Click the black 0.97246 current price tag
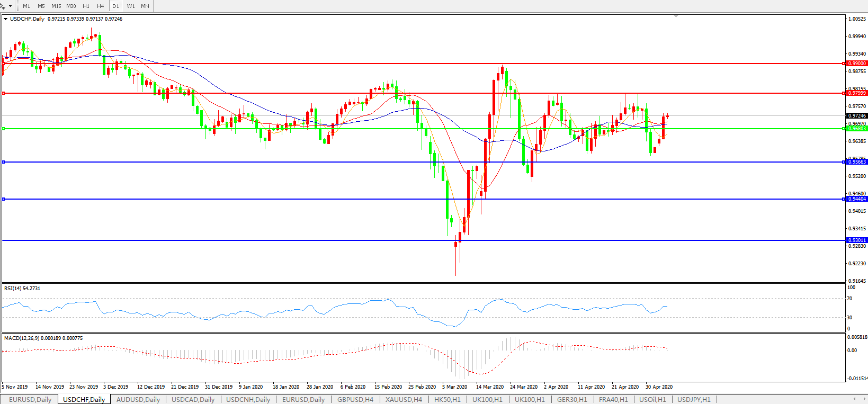This screenshot has height=404, width=868. pyautogui.click(x=857, y=116)
